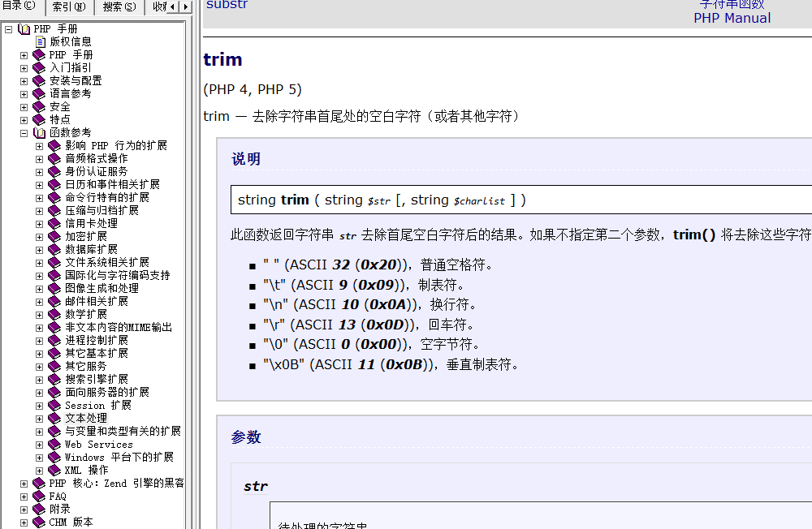Open the 字符串函数 header link
The width and height of the screenshot is (812, 529).
coord(732,5)
